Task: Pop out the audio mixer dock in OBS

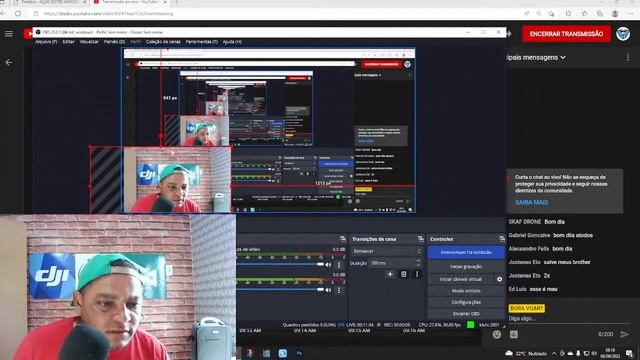Action: [x=342, y=239]
